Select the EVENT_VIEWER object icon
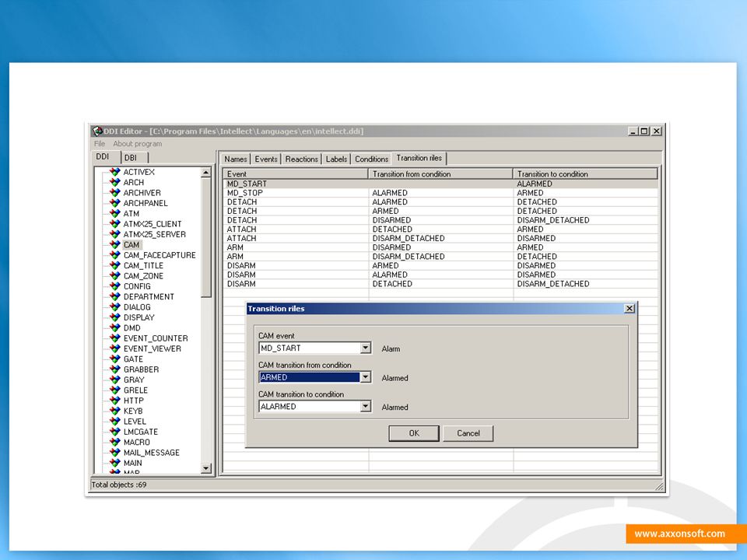747x560 pixels. [115, 348]
